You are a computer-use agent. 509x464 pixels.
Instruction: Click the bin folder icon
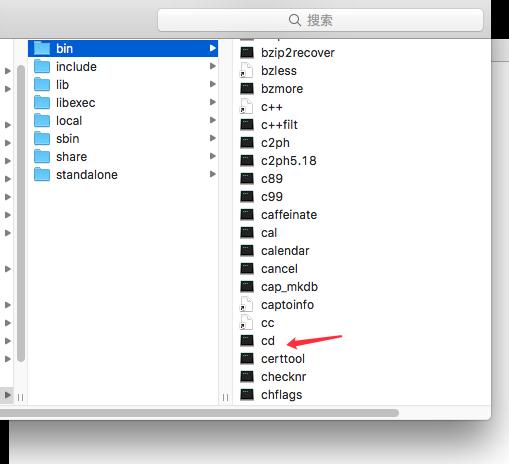click(x=42, y=48)
